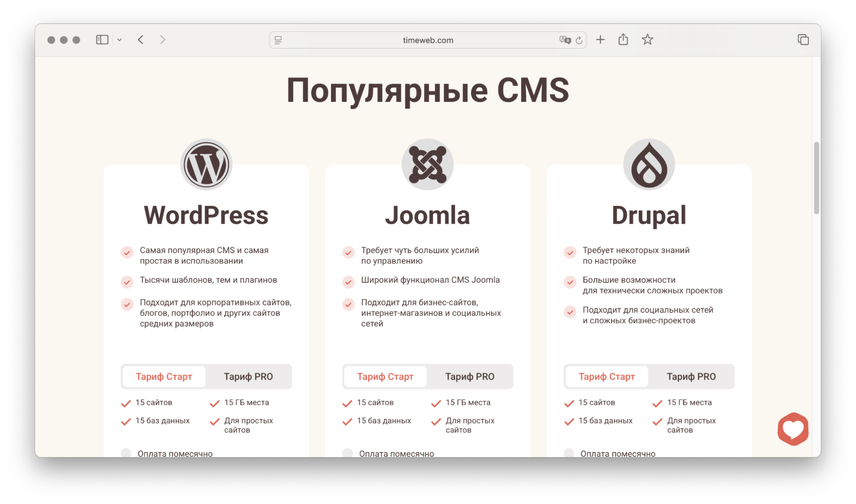Click 'Тысячи шаблонов, тем и плагинов' text
This screenshot has height=504, width=856.
(209, 280)
